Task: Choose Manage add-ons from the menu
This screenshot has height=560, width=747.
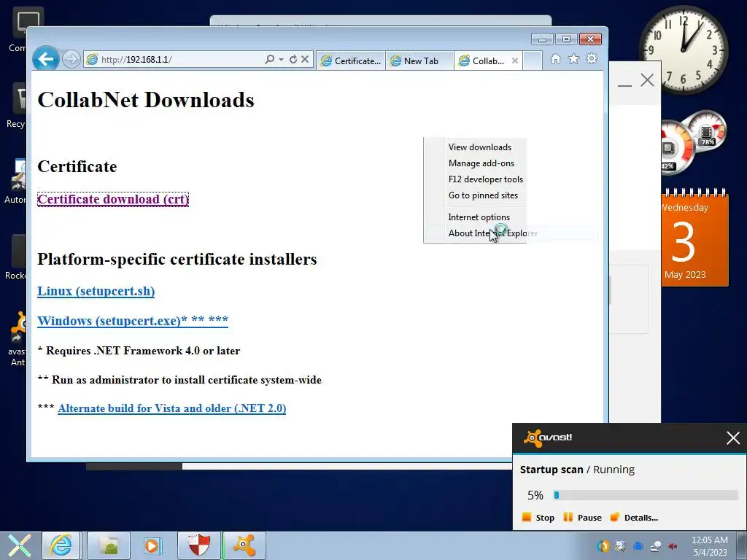Action: point(481,163)
